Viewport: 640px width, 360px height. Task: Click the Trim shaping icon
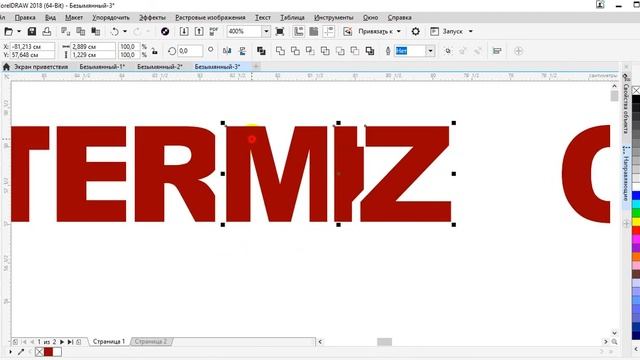[295, 51]
